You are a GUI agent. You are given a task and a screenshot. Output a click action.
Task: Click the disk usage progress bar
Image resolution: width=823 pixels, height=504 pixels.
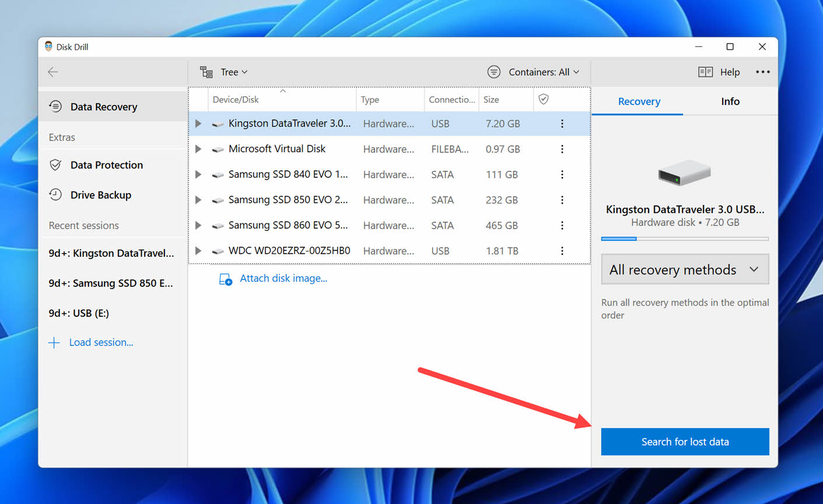click(x=685, y=239)
